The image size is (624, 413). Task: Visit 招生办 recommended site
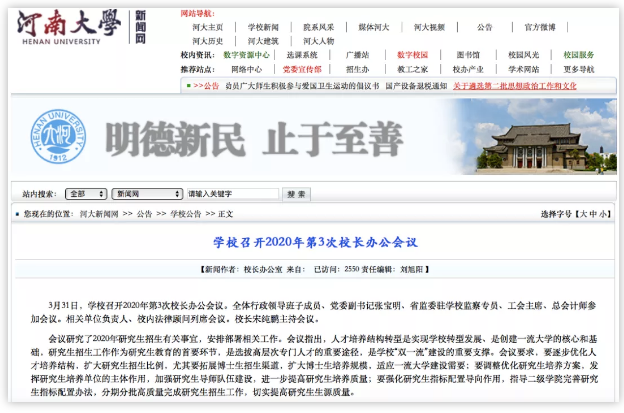coord(357,70)
